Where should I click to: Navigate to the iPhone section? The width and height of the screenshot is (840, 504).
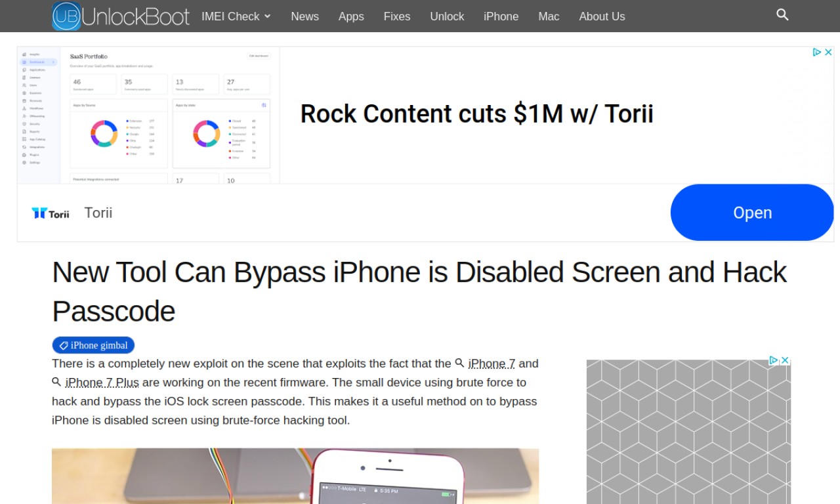coord(501,16)
